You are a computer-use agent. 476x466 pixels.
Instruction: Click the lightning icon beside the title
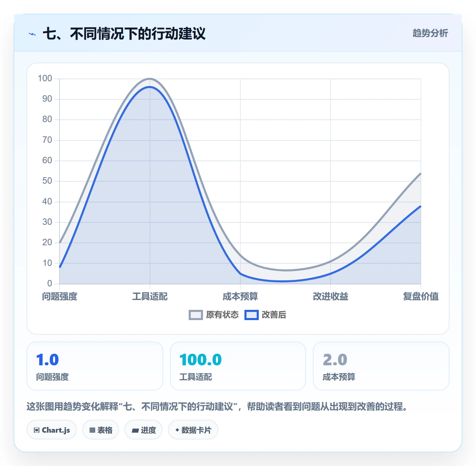[x=32, y=34]
